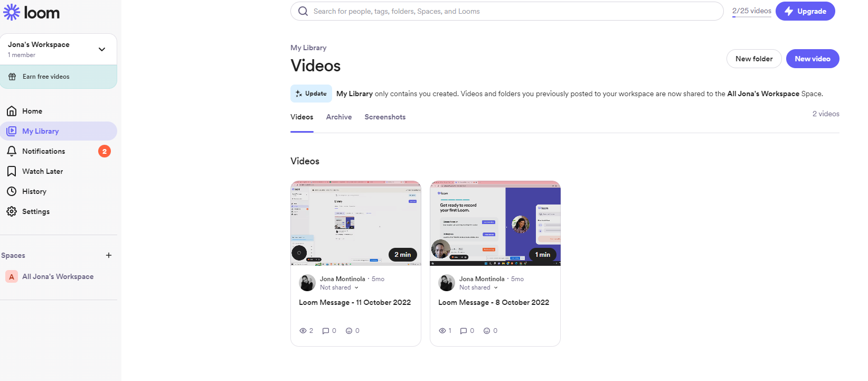Image resolution: width=868 pixels, height=381 pixels.
Task: Click reactions smiley icon on 8 October video
Action: (487, 331)
